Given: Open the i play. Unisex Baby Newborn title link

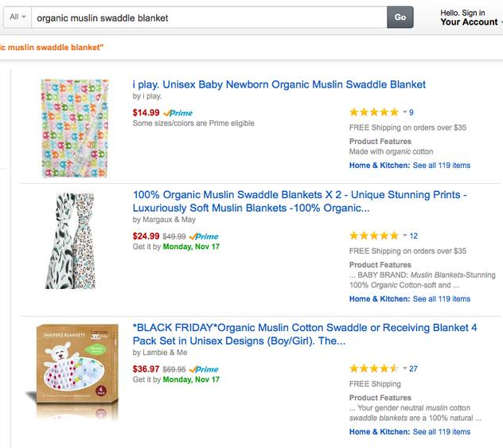Looking at the screenshot, I should point(279,84).
